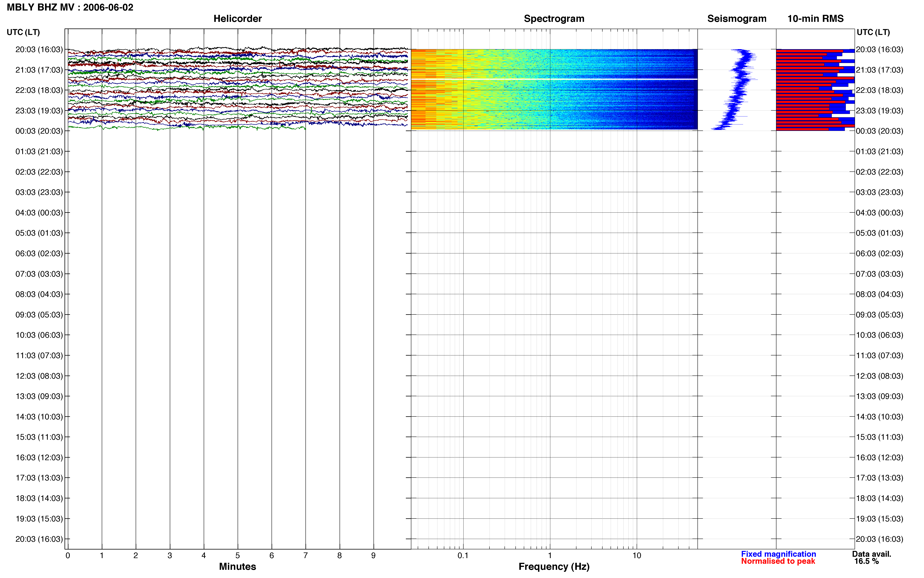Click the left '23:03 (19:03)' time label

point(39,110)
